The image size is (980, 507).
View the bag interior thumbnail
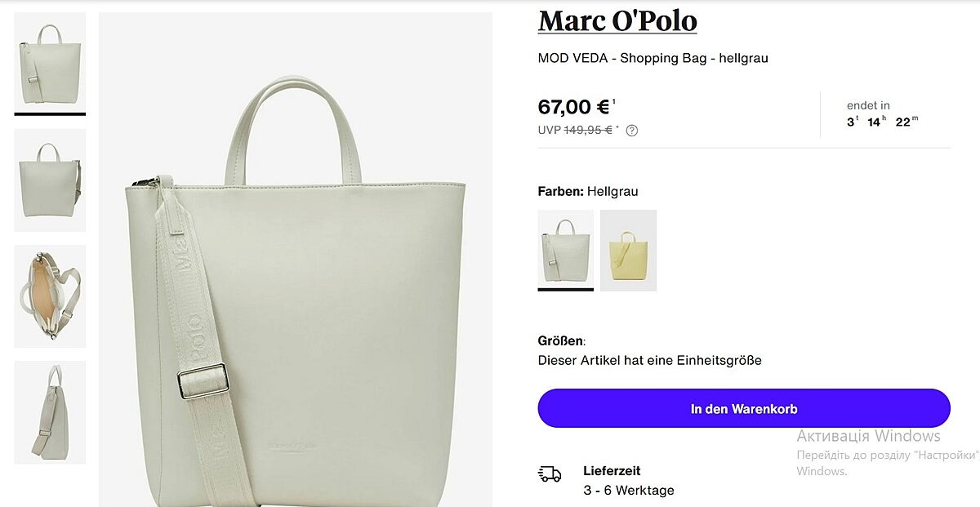pyautogui.click(x=50, y=296)
